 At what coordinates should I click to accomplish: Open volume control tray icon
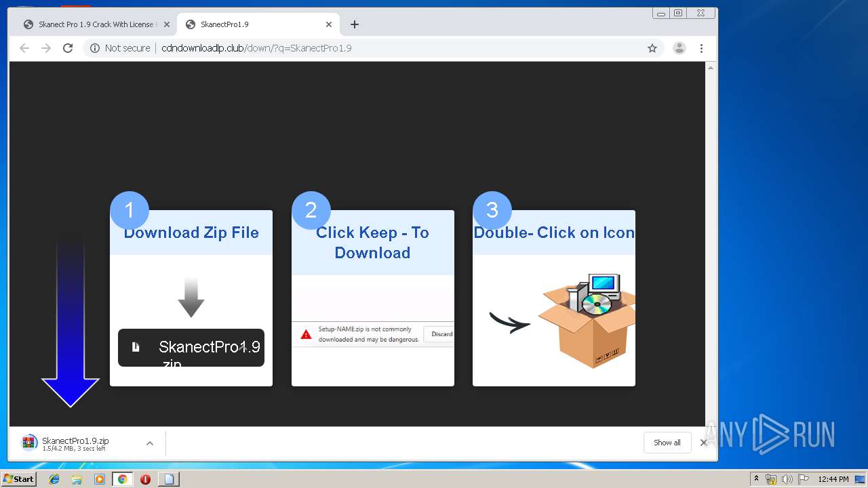click(x=787, y=479)
